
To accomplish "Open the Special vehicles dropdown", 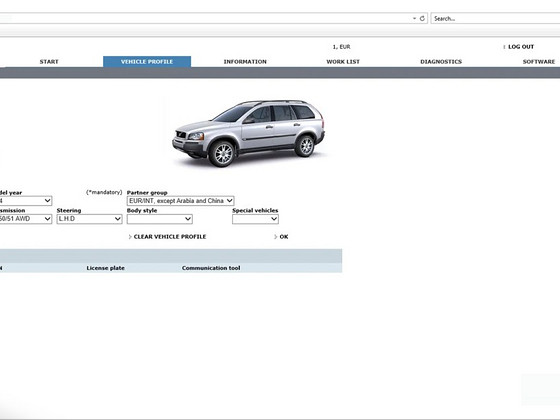I will point(255,219).
